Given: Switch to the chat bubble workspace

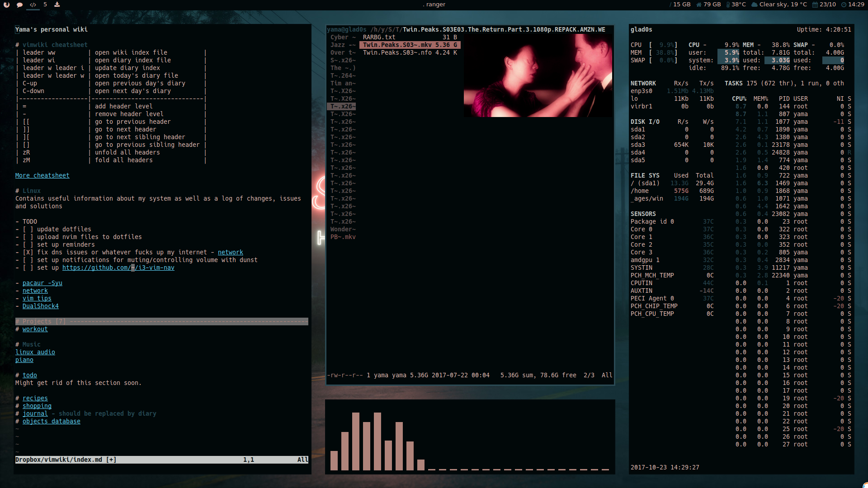Looking at the screenshot, I should click(x=20, y=5).
